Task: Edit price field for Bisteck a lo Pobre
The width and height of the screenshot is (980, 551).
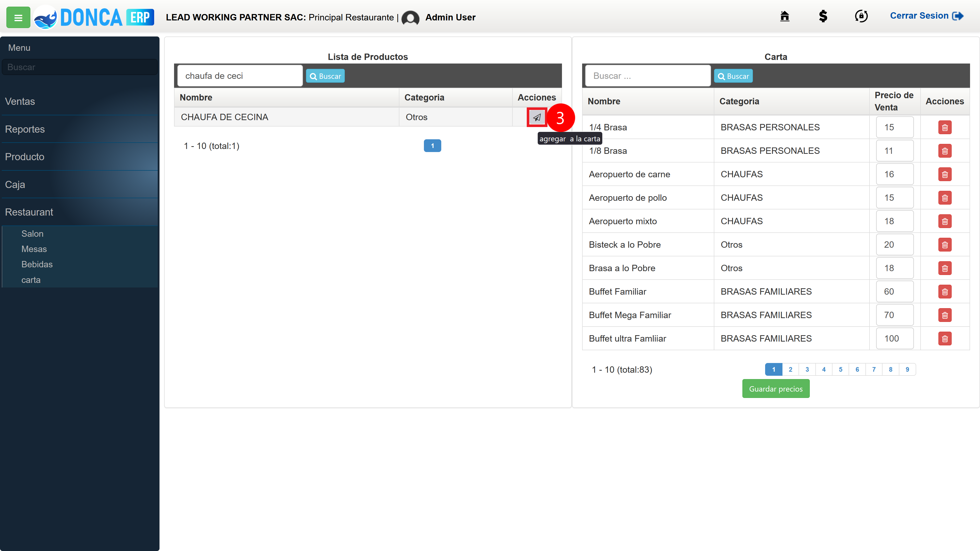Action: click(x=895, y=245)
